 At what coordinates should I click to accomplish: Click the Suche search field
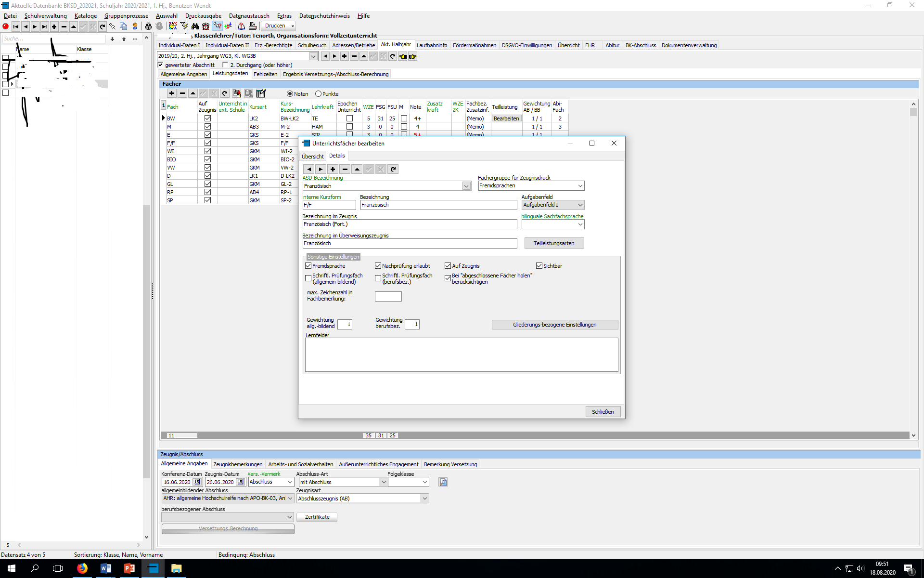(x=54, y=39)
